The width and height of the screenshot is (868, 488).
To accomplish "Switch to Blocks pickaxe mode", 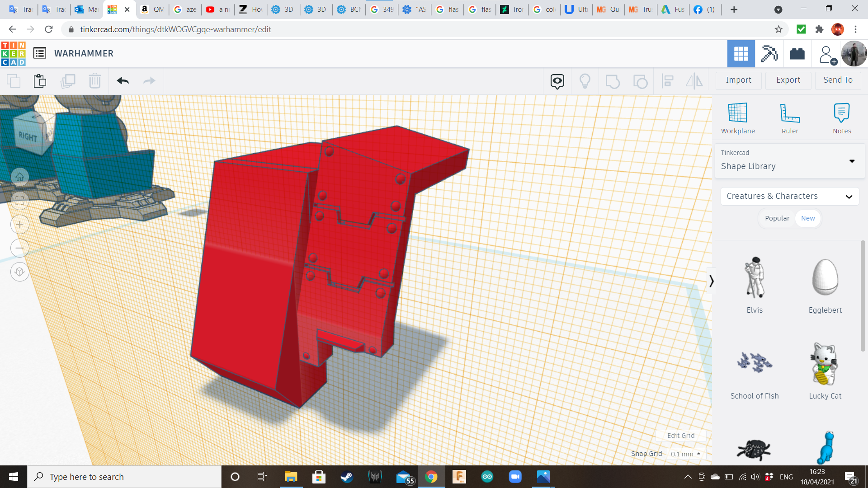I will pyautogui.click(x=769, y=54).
